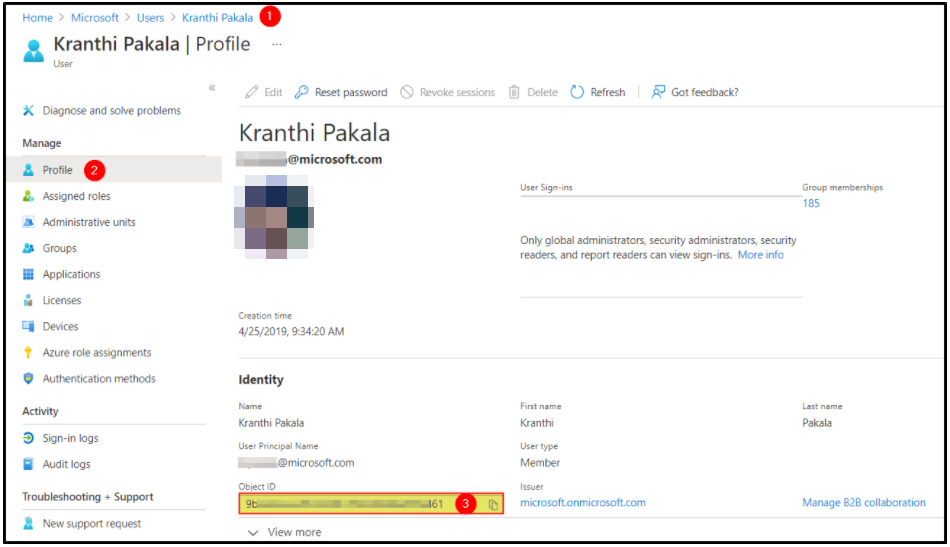Open Audit logs menu item

pos(67,463)
